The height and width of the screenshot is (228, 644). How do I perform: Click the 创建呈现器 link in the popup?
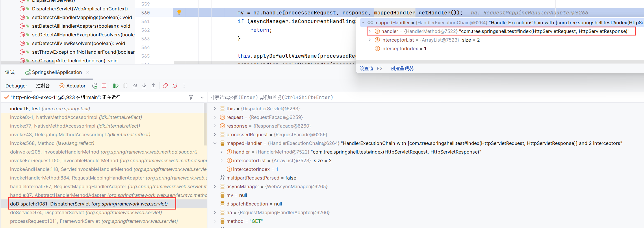click(402, 68)
